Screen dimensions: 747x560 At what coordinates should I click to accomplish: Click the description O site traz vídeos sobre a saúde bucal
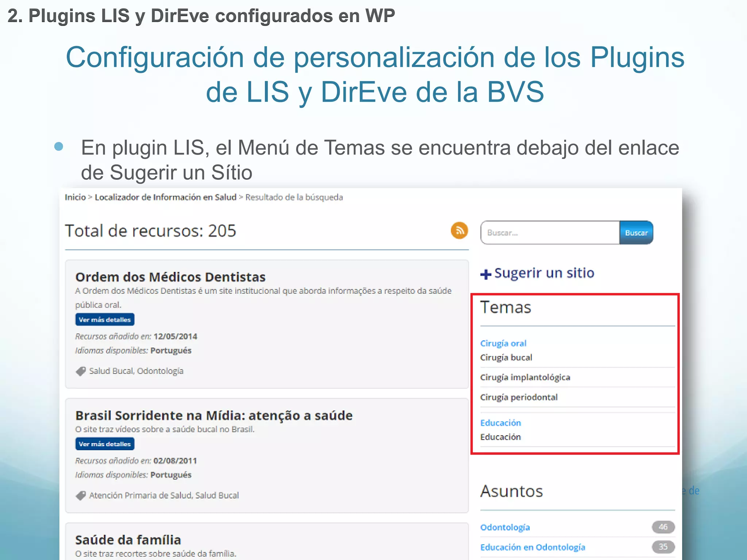165,429
